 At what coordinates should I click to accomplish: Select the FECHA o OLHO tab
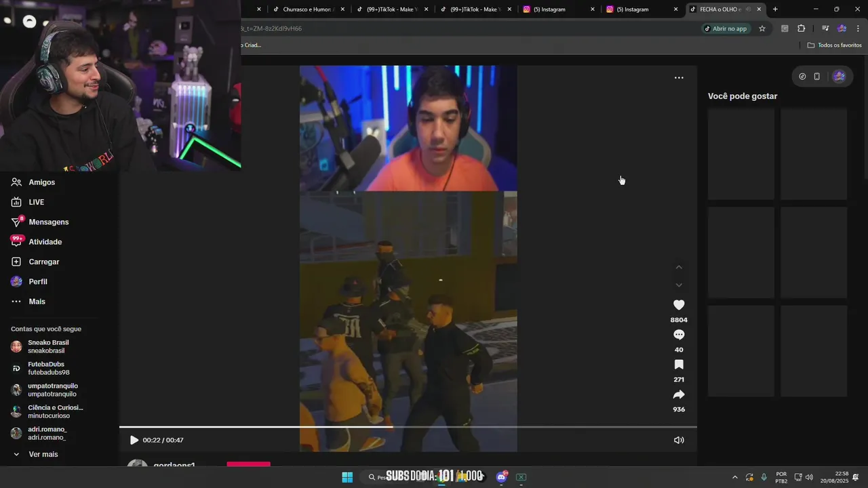[721, 9]
